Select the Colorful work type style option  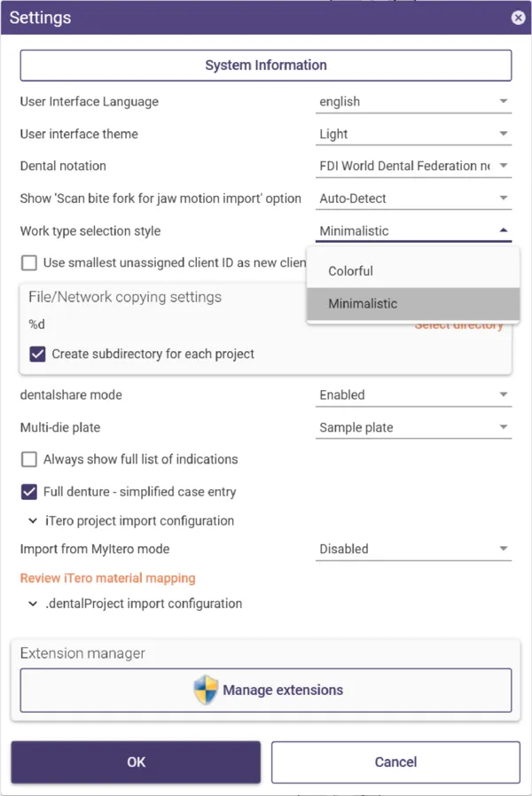pos(413,271)
